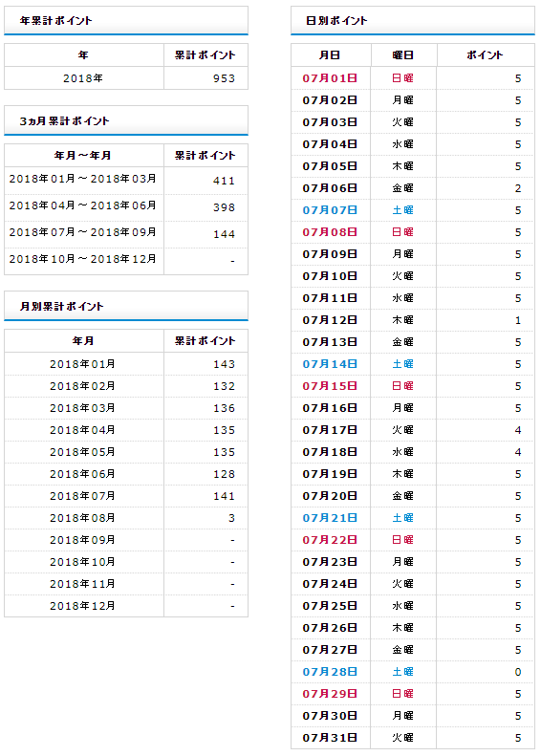Viewport: 541px width, 756px height.
Task: Click the 953 yearly point value
Action: click(224, 78)
